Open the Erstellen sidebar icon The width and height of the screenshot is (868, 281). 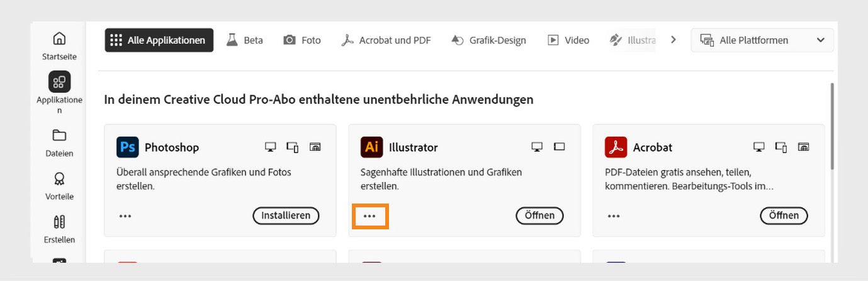coord(59,222)
